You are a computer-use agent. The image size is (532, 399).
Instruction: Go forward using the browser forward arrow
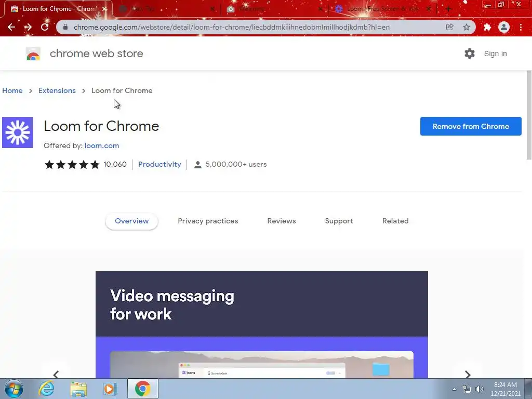click(28, 27)
